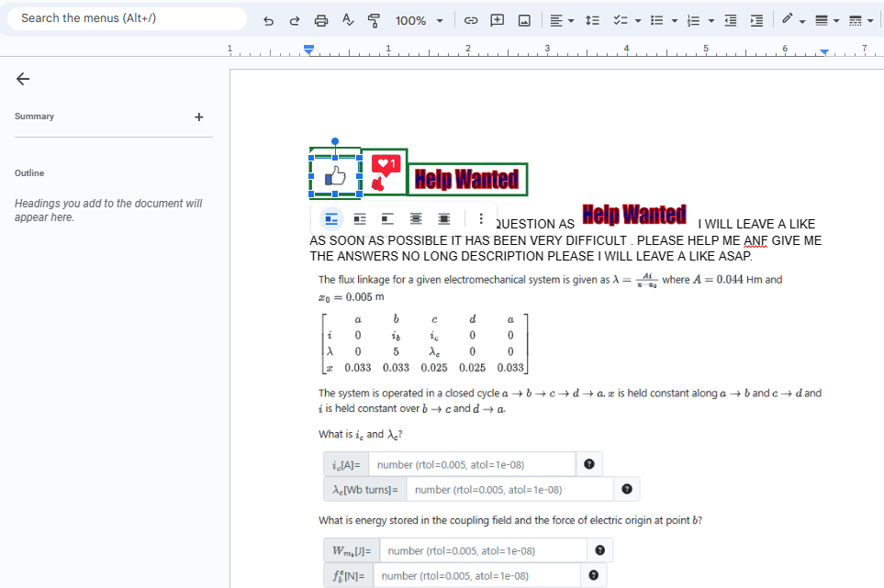This screenshot has width=884, height=588.
Task: Open the editing mode menu
Action: 791,21
